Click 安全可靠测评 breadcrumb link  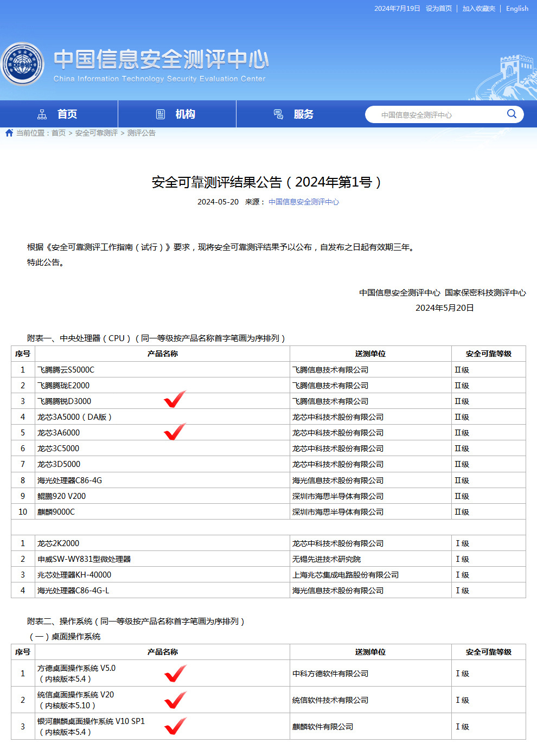pos(97,133)
